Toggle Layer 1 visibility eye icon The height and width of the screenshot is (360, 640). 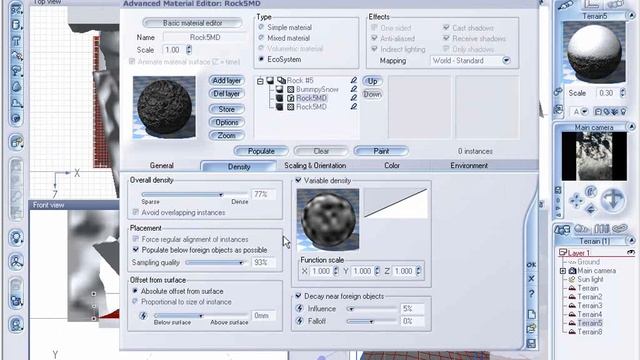pos(631,253)
